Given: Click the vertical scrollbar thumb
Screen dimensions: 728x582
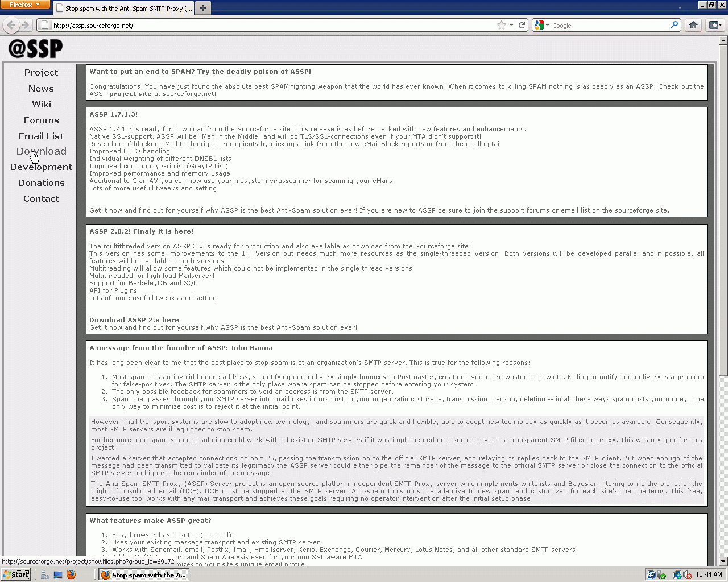Looking at the screenshot, I should 723,210.
